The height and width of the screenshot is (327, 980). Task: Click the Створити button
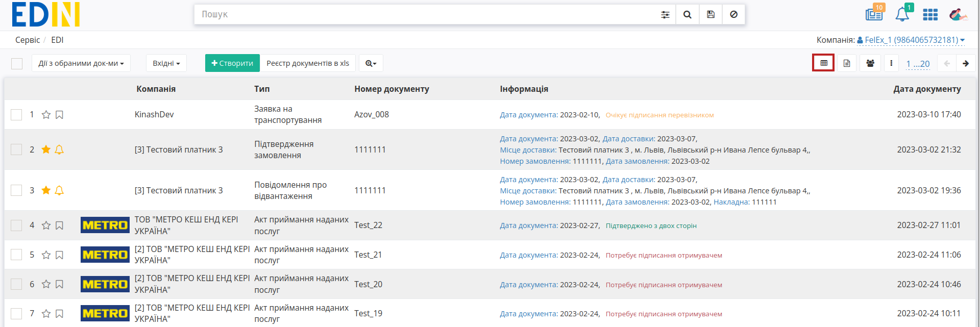point(232,63)
